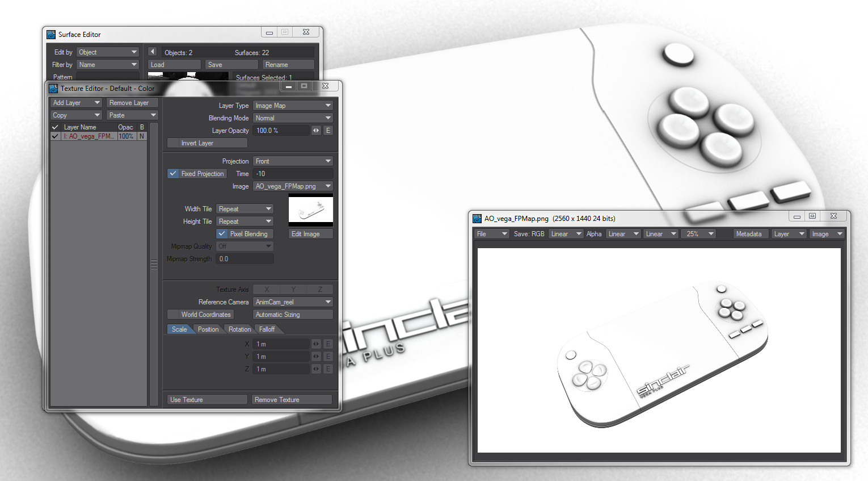Click the AO_vega_FPMap.png window icon
This screenshot has height=481, width=868.
click(x=477, y=219)
